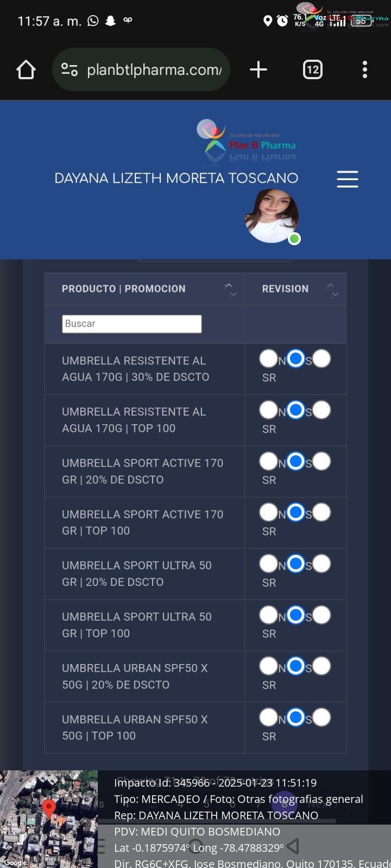This screenshot has width=391, height=868.
Task: Tap the browser home icon
Action: tap(26, 69)
